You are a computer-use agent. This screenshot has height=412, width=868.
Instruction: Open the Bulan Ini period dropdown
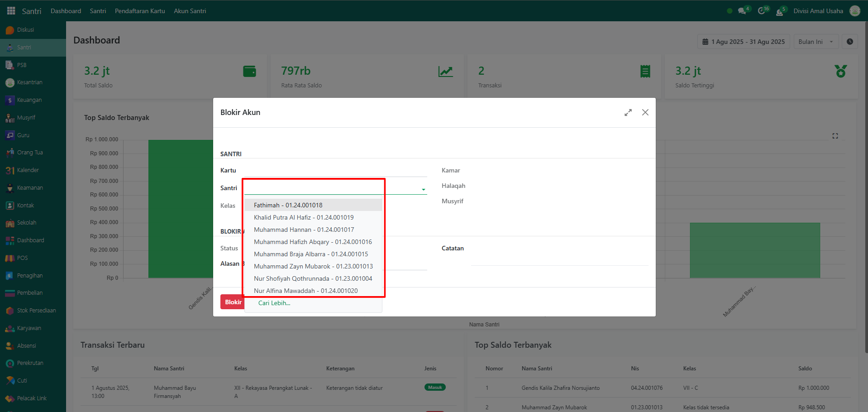coord(816,42)
